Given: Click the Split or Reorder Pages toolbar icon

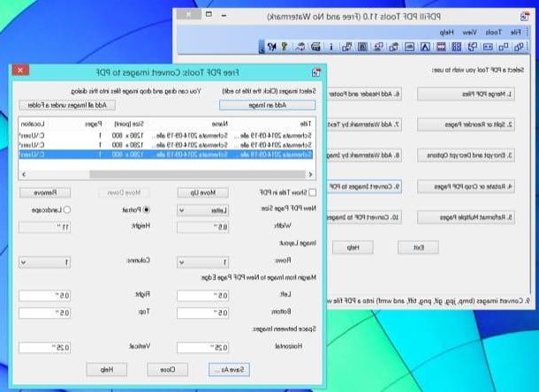Looking at the screenshot, I should (504, 47).
